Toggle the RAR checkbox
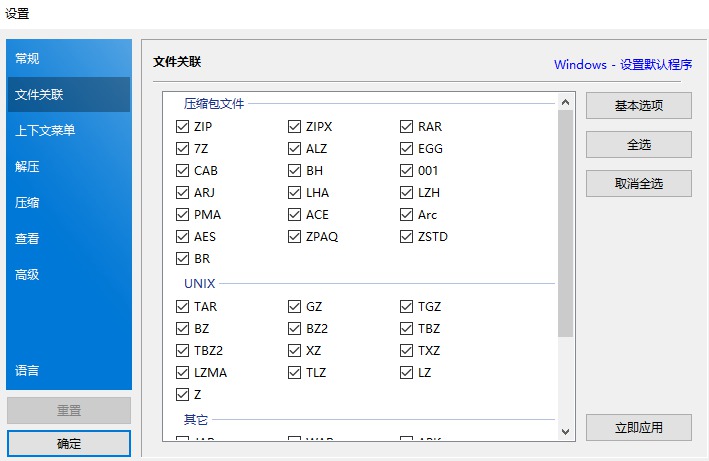Viewport: 709px width, 461px height. (x=406, y=127)
